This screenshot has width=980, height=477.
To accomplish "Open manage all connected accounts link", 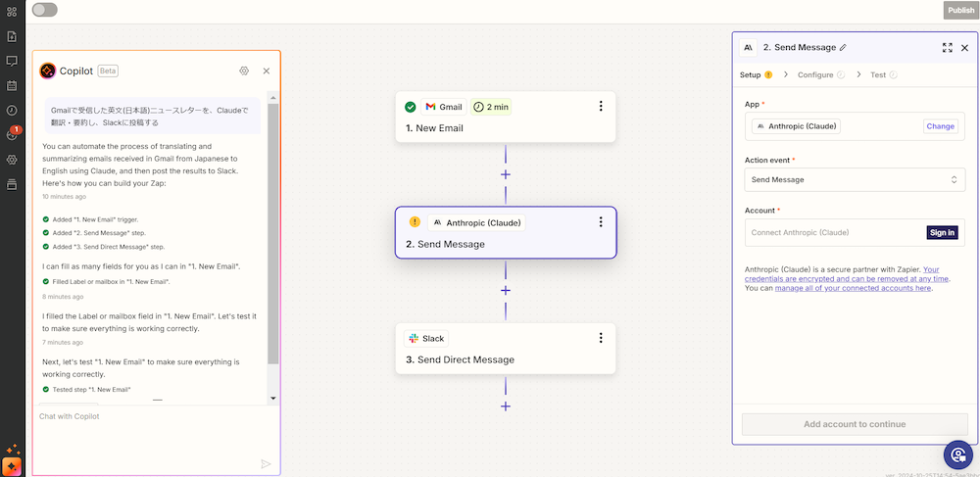I will click(x=854, y=288).
